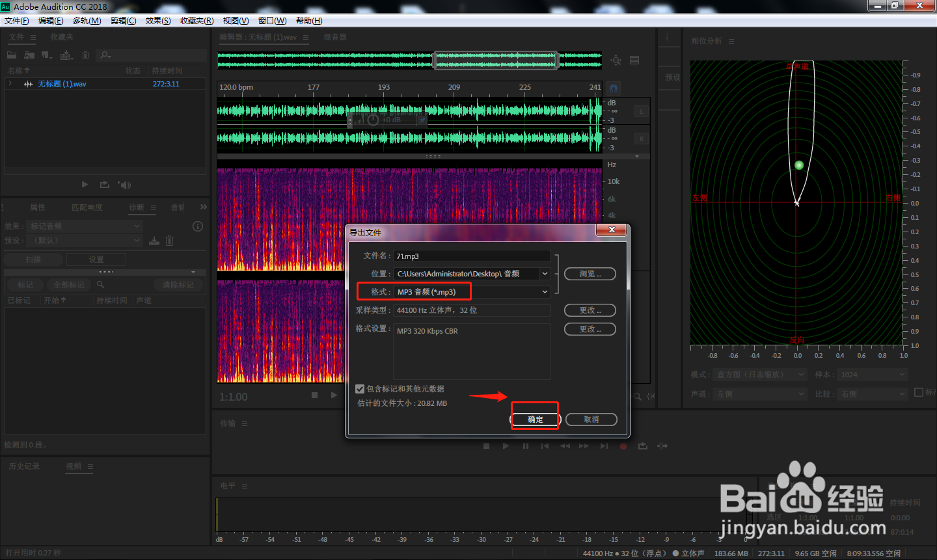Click the play preview icon under file list
The width and height of the screenshot is (937, 560).
click(85, 185)
